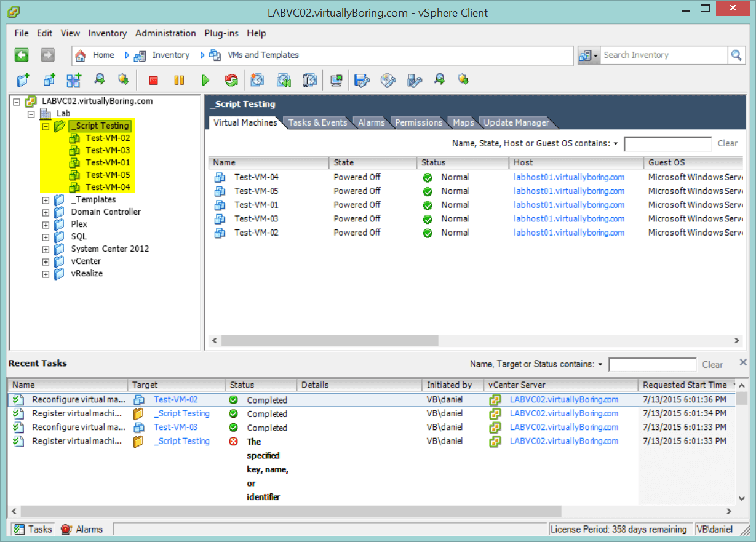Click the Test-VM-04 icon in the VM list
756x542 pixels.
220,177
